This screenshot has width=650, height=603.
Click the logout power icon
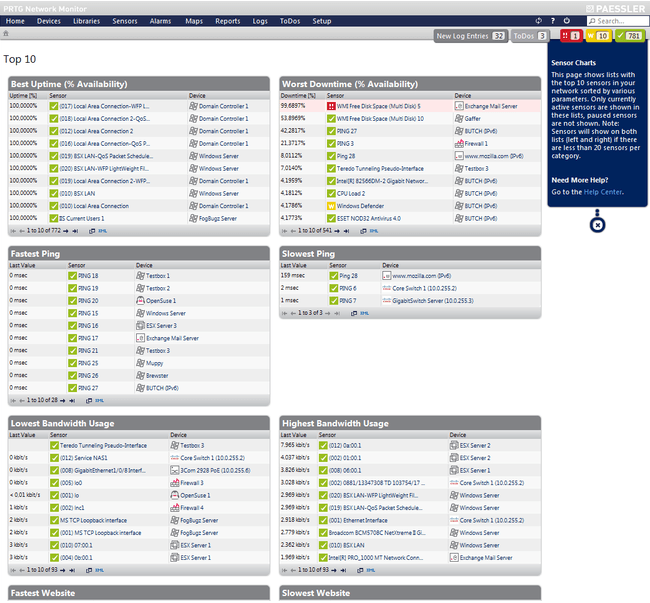point(567,20)
